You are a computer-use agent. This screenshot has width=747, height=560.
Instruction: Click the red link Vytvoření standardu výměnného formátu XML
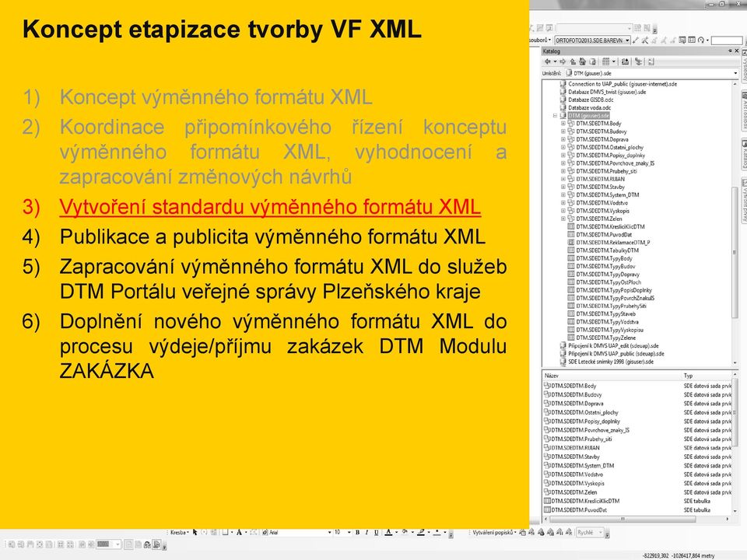pos(270,207)
